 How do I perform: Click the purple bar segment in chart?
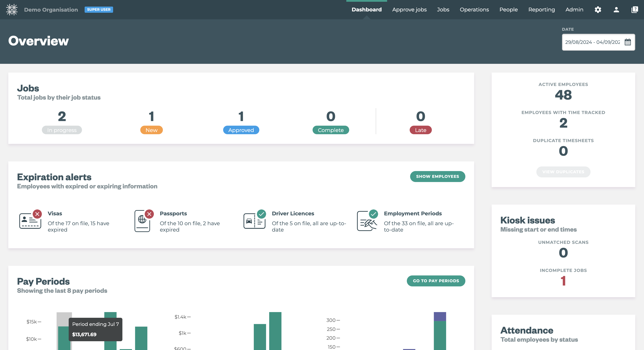click(439, 316)
